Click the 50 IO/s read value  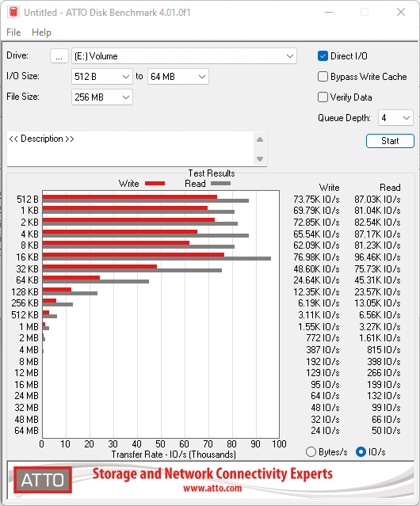click(386, 431)
